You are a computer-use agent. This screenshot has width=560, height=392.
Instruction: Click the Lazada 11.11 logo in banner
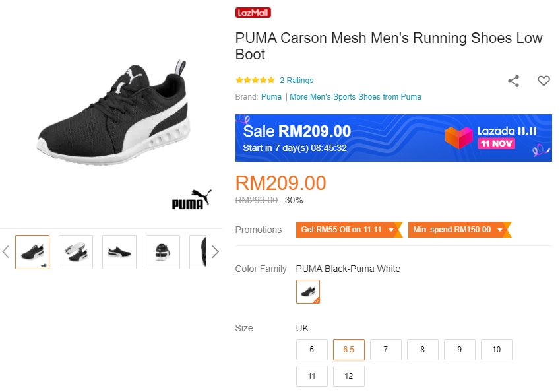point(491,137)
